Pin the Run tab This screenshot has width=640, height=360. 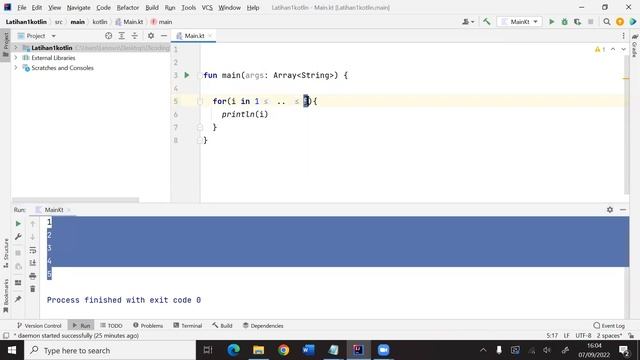click(x=18, y=299)
